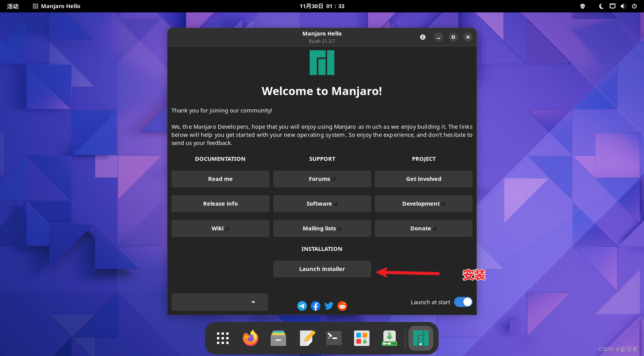This screenshot has height=356, width=644.
Task: Open the Facebook social link icon
Action: [315, 306]
